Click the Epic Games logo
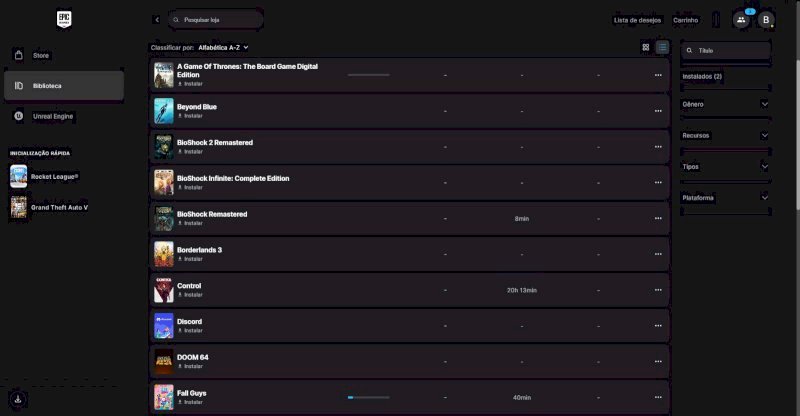The height and width of the screenshot is (416, 800). [x=64, y=20]
